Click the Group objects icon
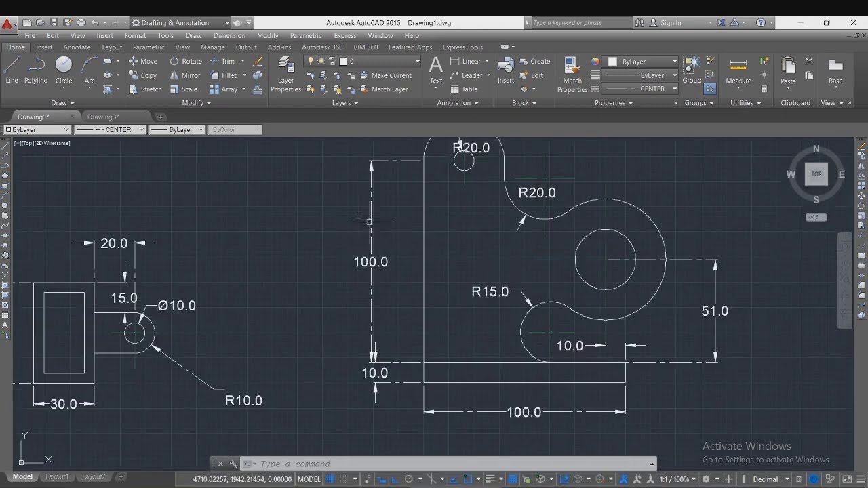Image resolution: width=868 pixels, height=488 pixels. coord(692,70)
